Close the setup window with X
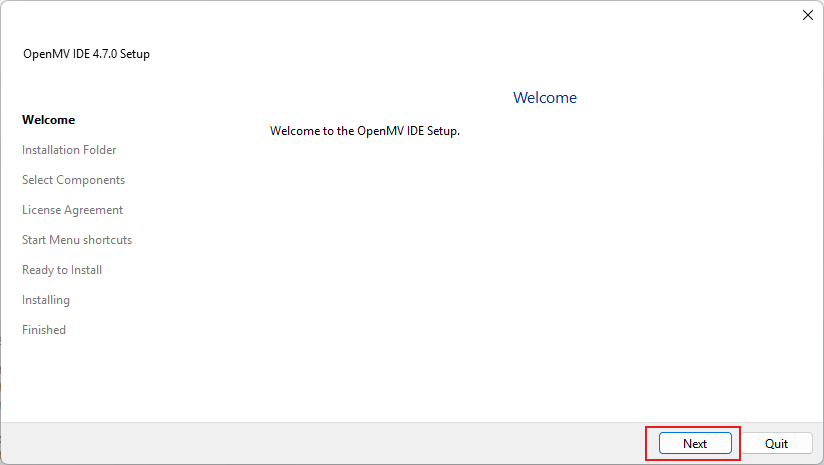 click(807, 15)
